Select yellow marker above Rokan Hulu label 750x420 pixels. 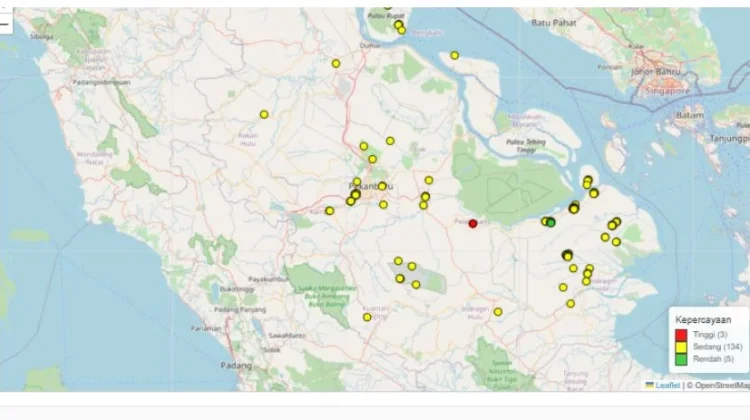(x=264, y=114)
